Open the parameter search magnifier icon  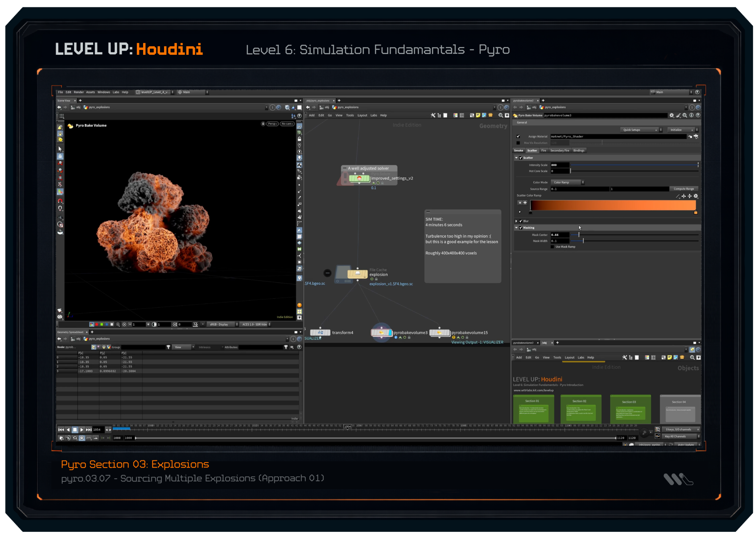[x=685, y=115]
